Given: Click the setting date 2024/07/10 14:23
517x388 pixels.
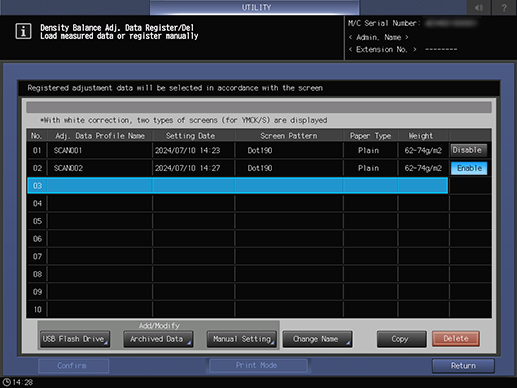Looking at the screenshot, I should coord(187,150).
